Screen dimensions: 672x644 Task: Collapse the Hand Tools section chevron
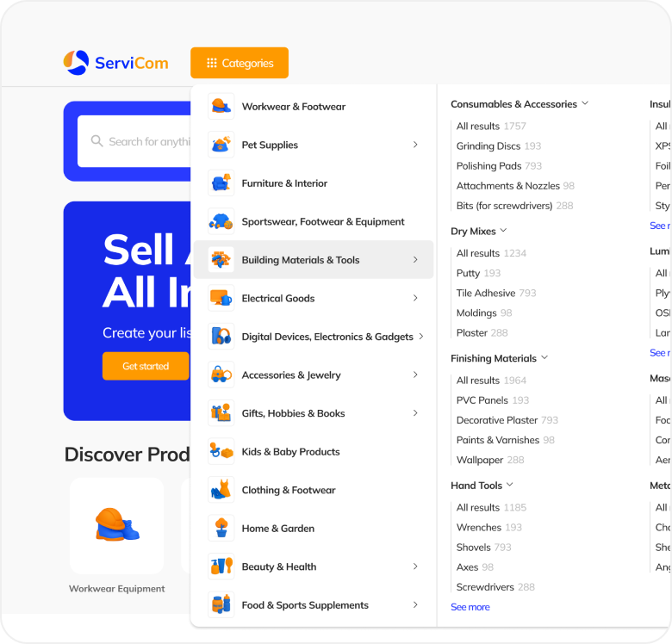click(510, 485)
